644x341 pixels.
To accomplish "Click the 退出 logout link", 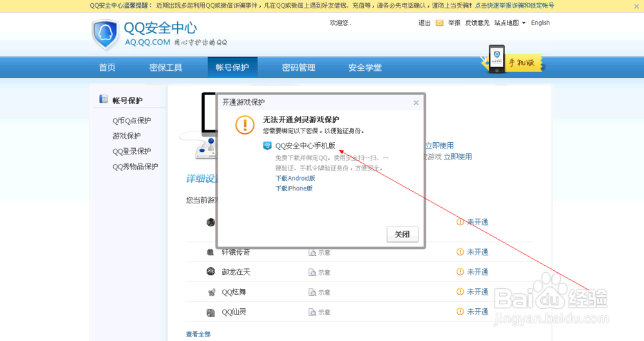I will (424, 23).
